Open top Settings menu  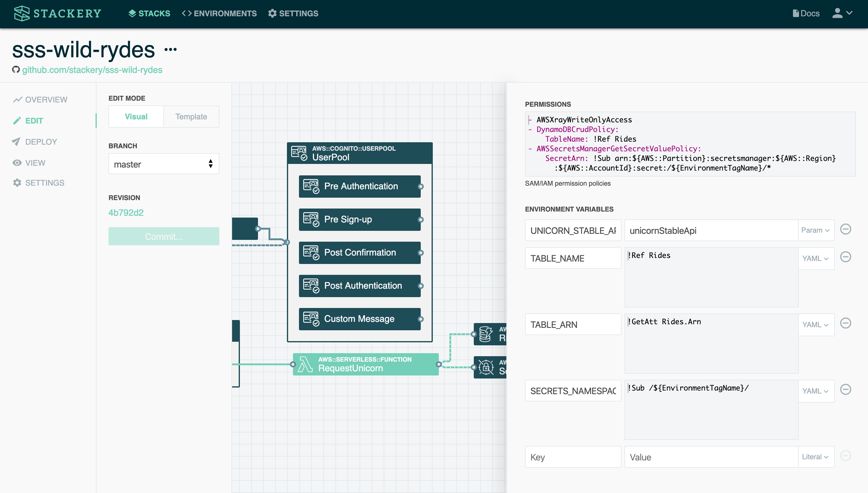pos(293,14)
